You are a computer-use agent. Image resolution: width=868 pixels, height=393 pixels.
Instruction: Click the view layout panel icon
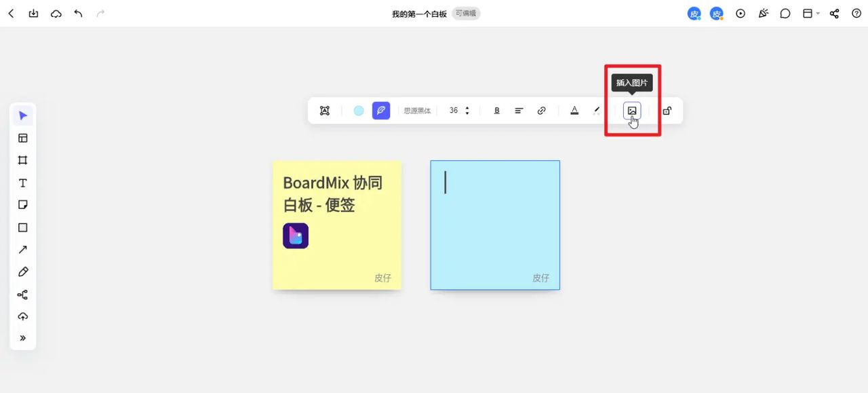coord(808,14)
